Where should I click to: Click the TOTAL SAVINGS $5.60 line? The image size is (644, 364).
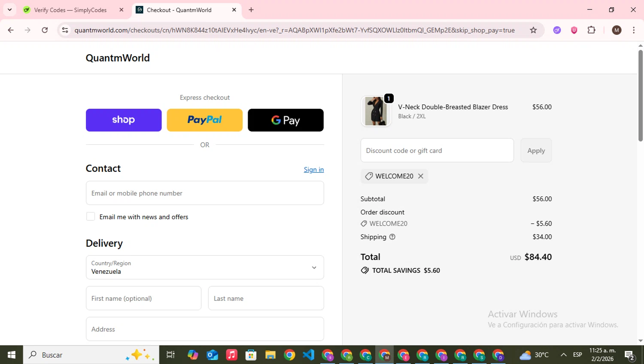(x=401, y=270)
